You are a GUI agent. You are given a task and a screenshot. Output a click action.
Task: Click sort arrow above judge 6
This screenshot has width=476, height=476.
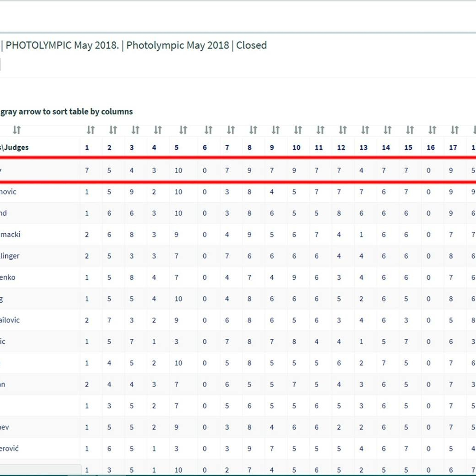click(x=208, y=130)
